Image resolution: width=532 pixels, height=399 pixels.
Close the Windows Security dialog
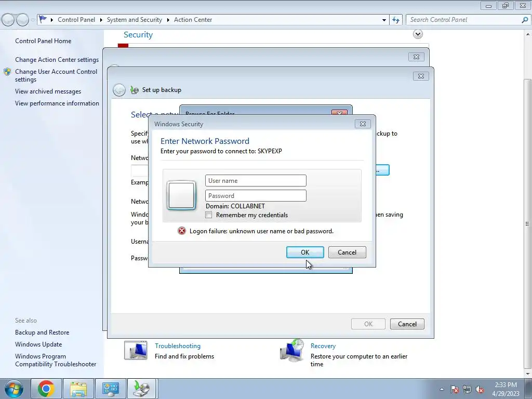(362, 124)
